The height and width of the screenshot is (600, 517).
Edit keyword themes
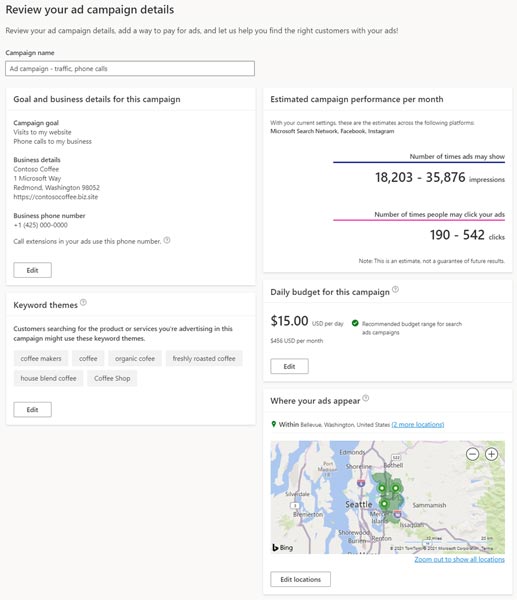point(33,409)
